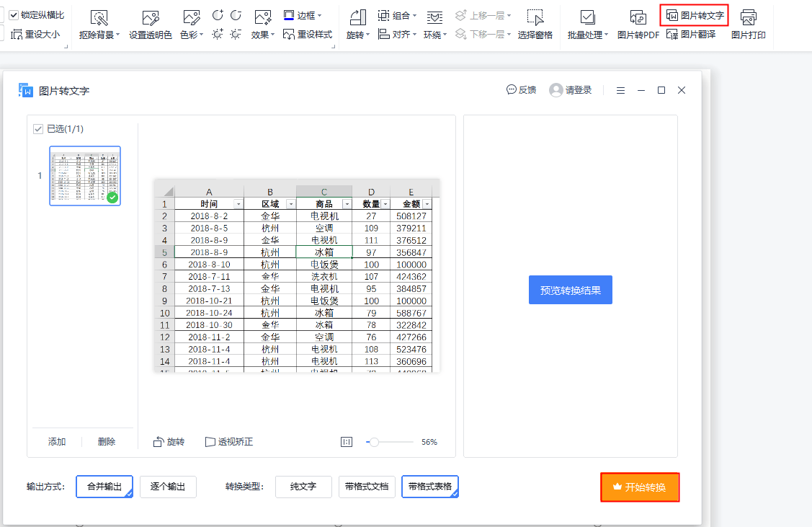Viewport: 812px width, 527px height.
Task: Select formatted table (带格式表格) type
Action: [x=430, y=487]
